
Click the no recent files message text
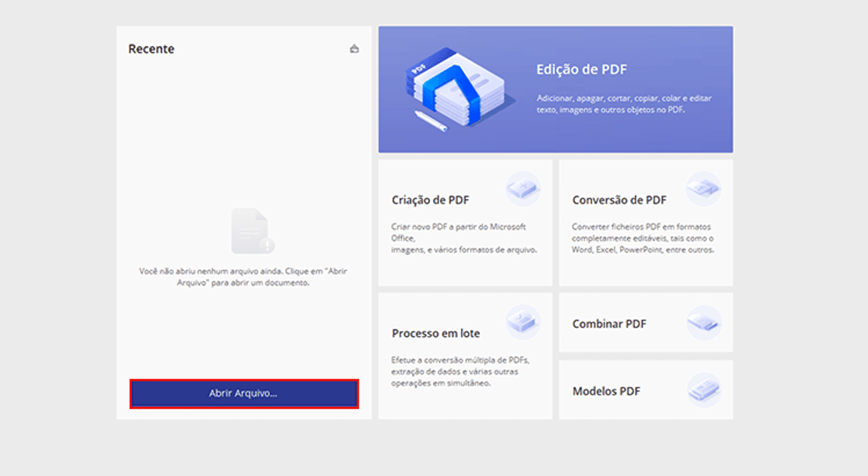pos(243,277)
